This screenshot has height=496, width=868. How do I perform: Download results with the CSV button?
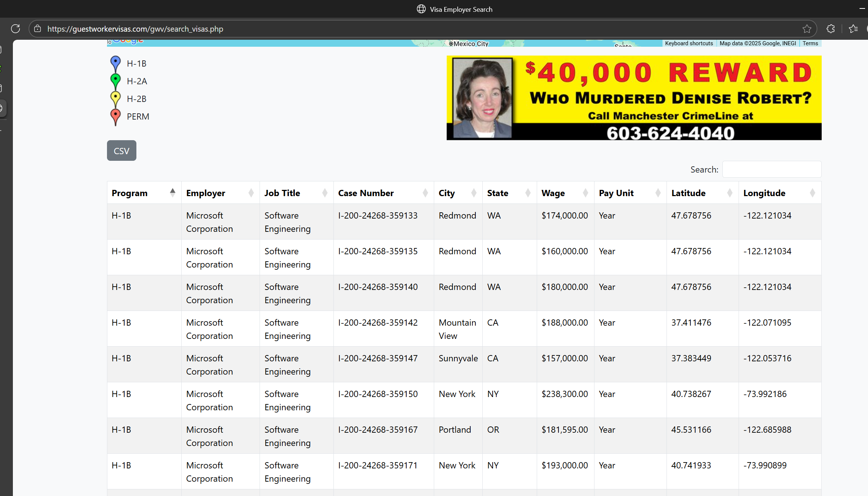[121, 150]
